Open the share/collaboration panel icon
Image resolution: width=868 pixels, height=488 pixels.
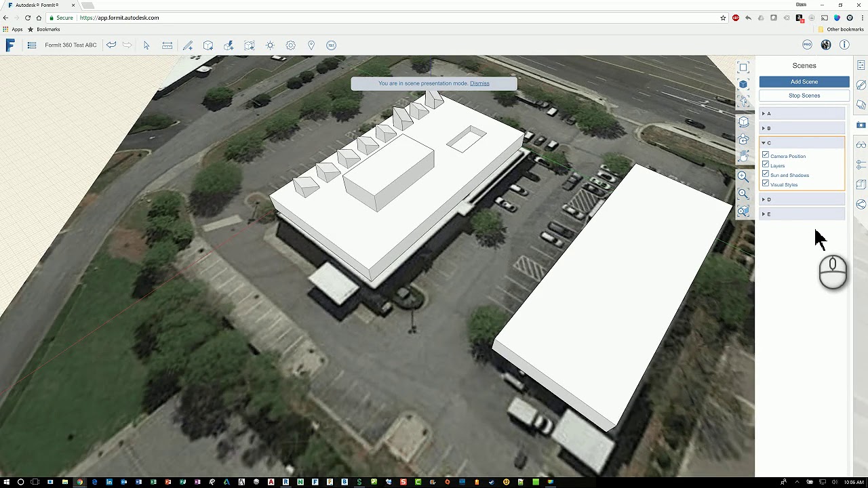861,204
